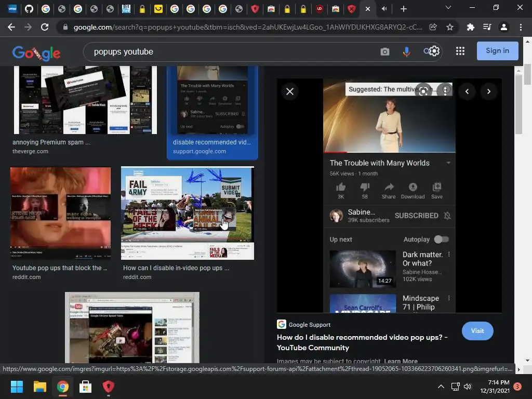The height and width of the screenshot is (399, 532).
Task: Open the Google apps grid
Action: point(460,51)
